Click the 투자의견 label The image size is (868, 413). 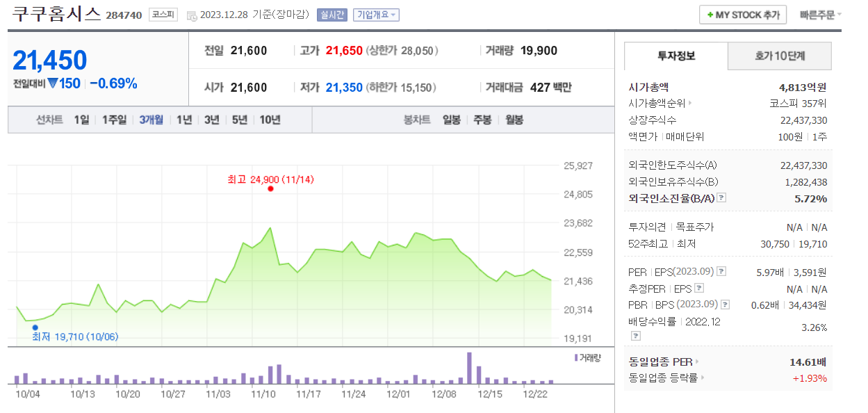(647, 227)
